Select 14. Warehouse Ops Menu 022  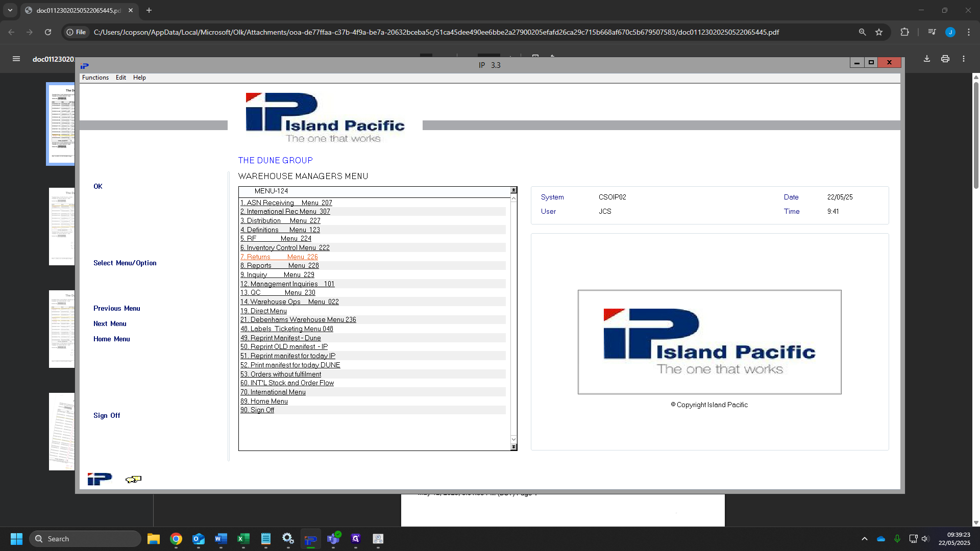[289, 302]
